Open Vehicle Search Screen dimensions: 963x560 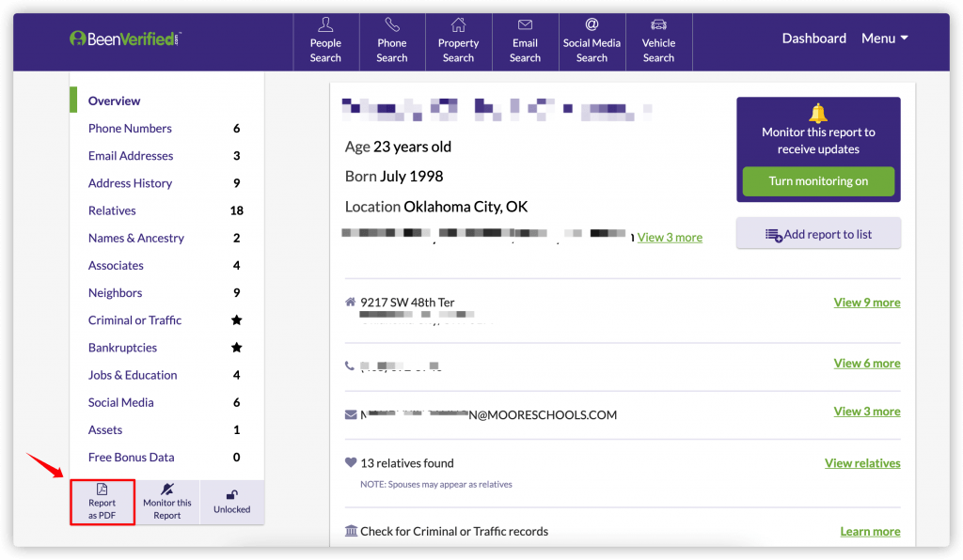[x=658, y=40]
